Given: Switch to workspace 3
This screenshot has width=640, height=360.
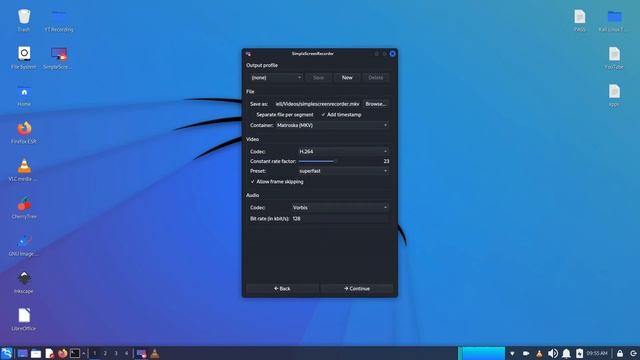Looking at the screenshot, I should pyautogui.click(x=116, y=353).
